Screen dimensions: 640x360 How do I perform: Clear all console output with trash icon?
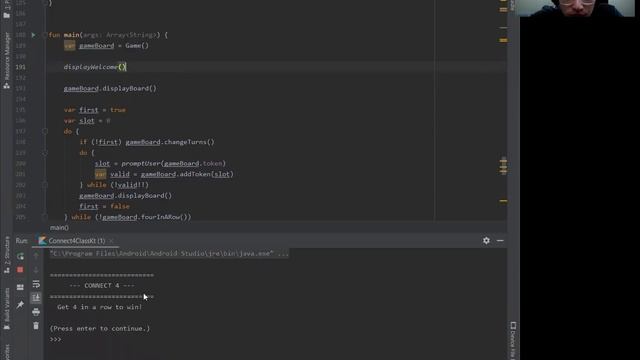coord(36,326)
